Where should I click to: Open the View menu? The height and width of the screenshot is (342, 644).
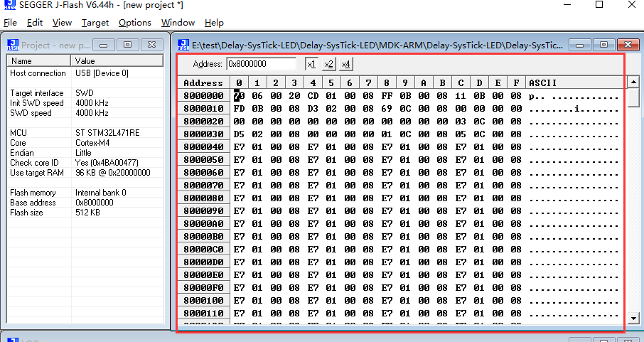[62, 23]
